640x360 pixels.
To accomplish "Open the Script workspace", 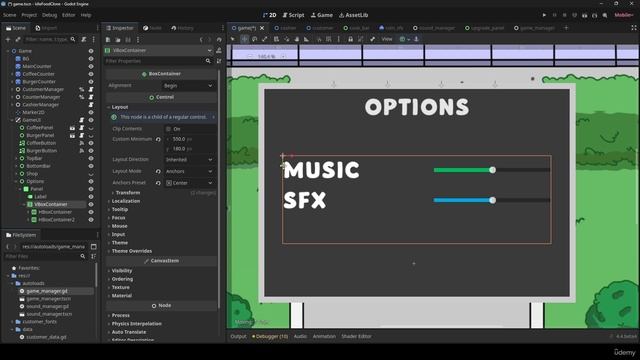I will [x=293, y=15].
